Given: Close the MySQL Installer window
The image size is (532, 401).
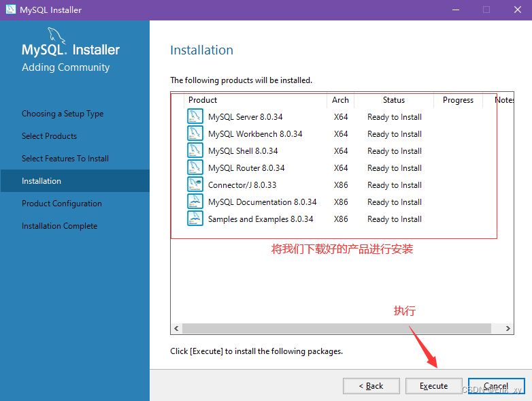Looking at the screenshot, I should (517, 10).
